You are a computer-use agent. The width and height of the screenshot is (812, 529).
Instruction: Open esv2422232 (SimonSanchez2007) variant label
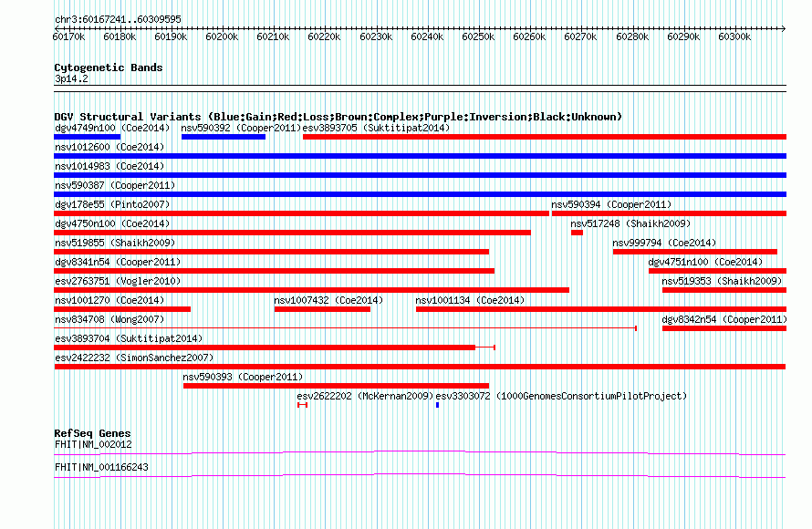(x=134, y=358)
